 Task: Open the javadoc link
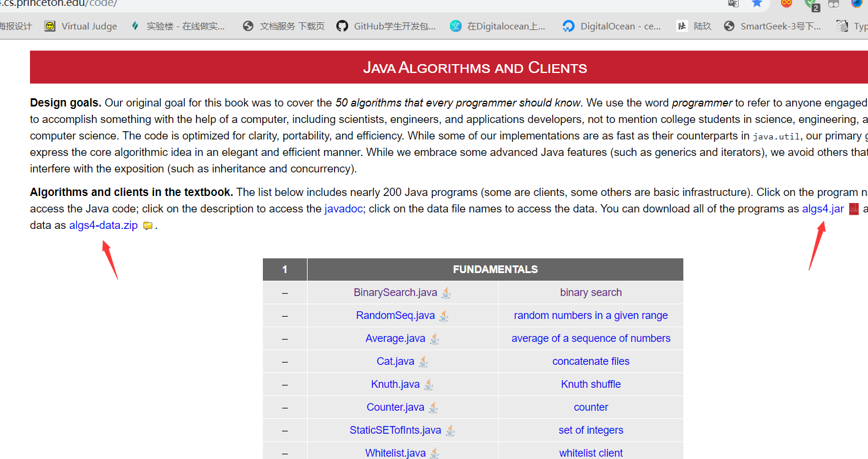click(343, 208)
